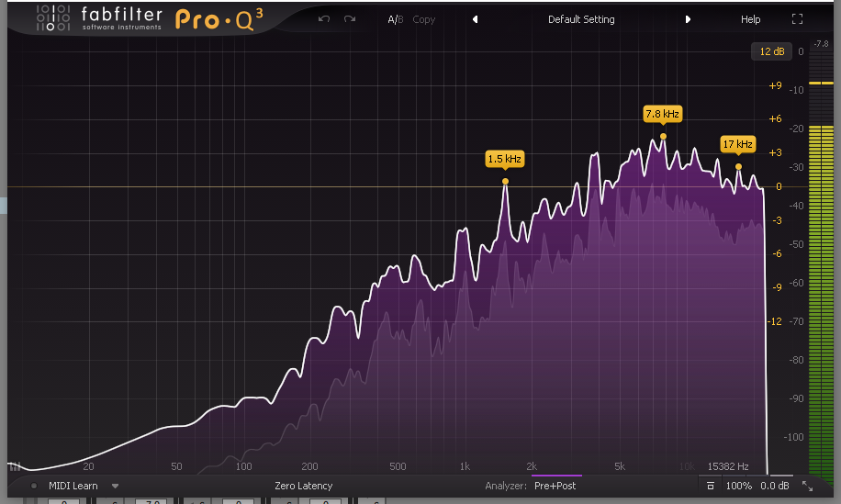The image size is (841, 504).
Task: Click the +6 gain scale label
Action: tap(775, 119)
